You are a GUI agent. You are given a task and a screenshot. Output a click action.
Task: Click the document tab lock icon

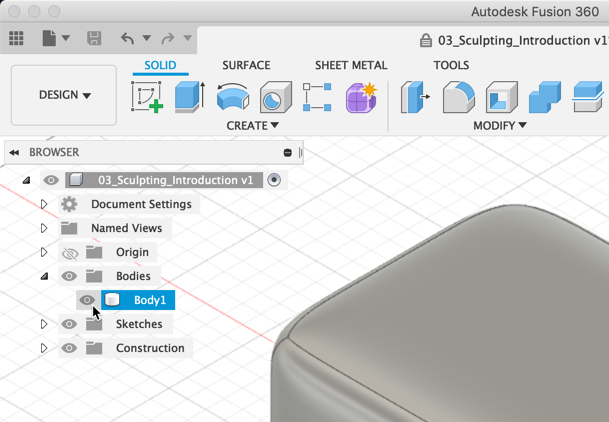click(426, 40)
